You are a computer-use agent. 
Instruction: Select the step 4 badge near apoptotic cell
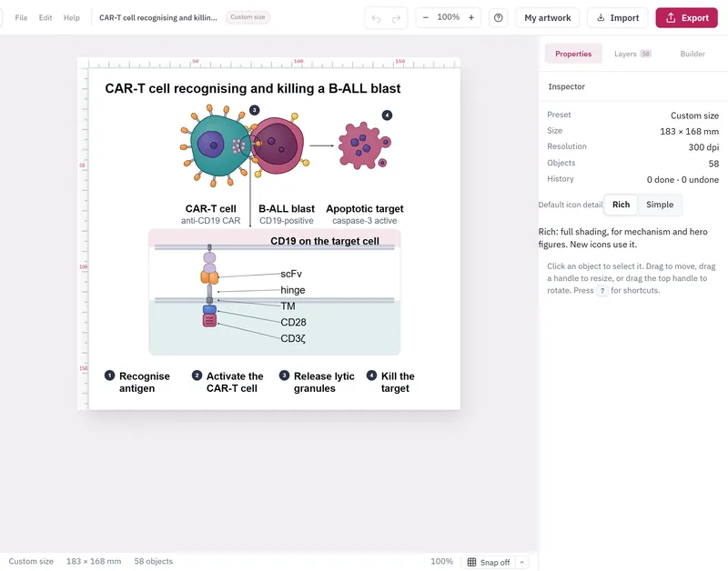pyautogui.click(x=387, y=115)
